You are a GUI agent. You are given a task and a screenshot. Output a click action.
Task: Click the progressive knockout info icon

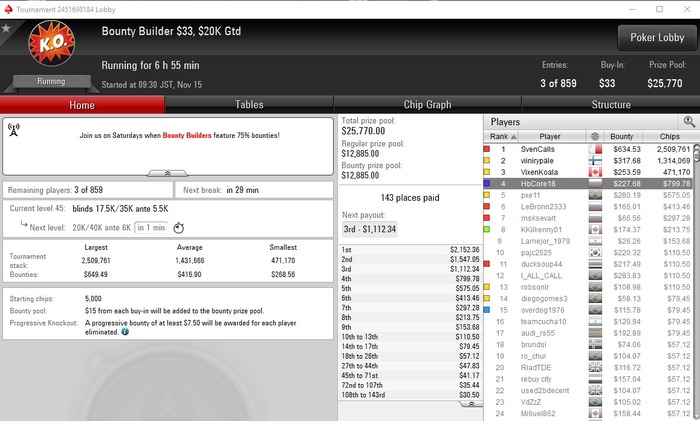125,332
